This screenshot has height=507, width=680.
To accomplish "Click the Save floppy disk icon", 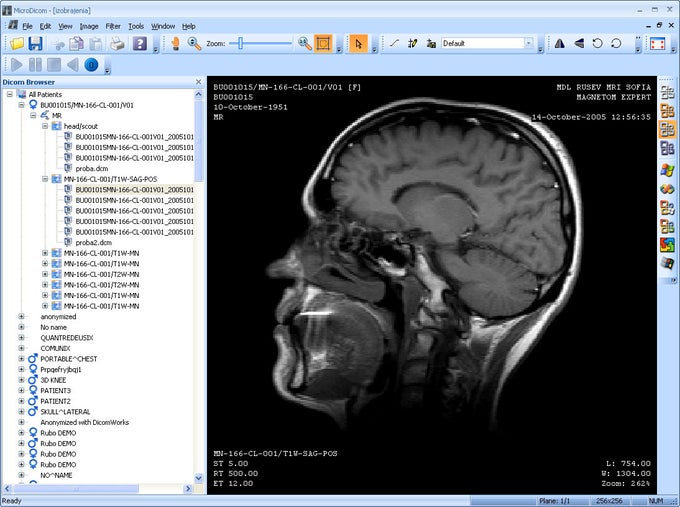I will pyautogui.click(x=35, y=44).
